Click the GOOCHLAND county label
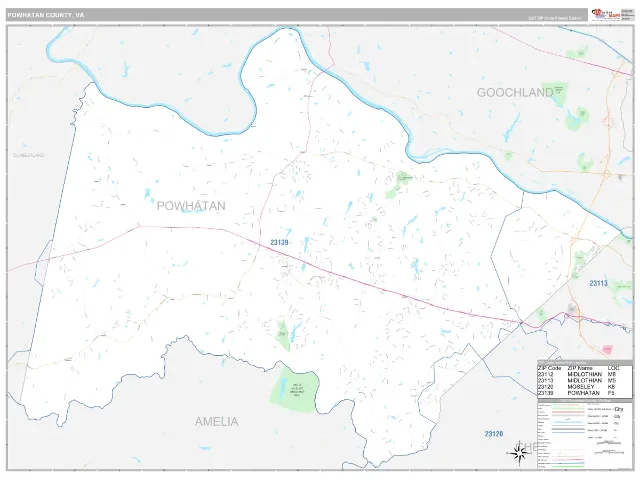 pos(515,93)
